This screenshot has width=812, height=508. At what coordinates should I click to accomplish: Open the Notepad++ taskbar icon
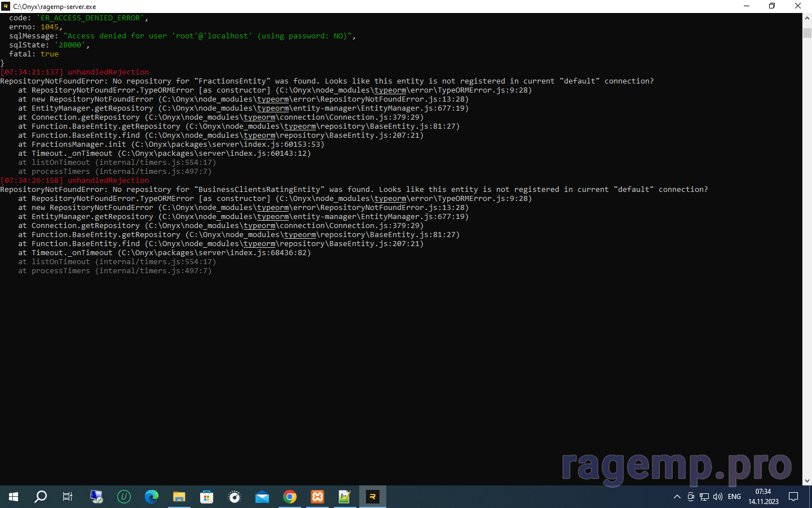[x=345, y=497]
